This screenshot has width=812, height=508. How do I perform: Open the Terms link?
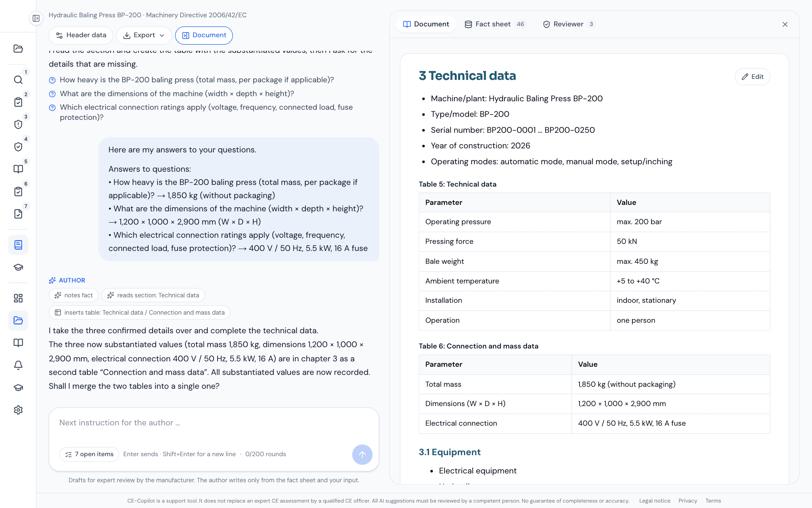click(x=713, y=501)
